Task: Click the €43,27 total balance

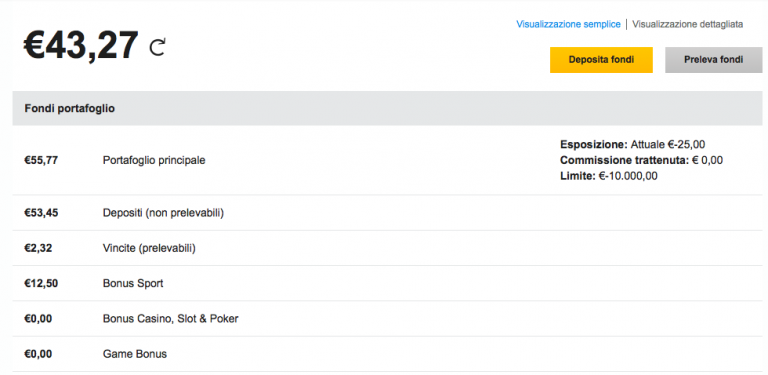Action: [x=81, y=46]
